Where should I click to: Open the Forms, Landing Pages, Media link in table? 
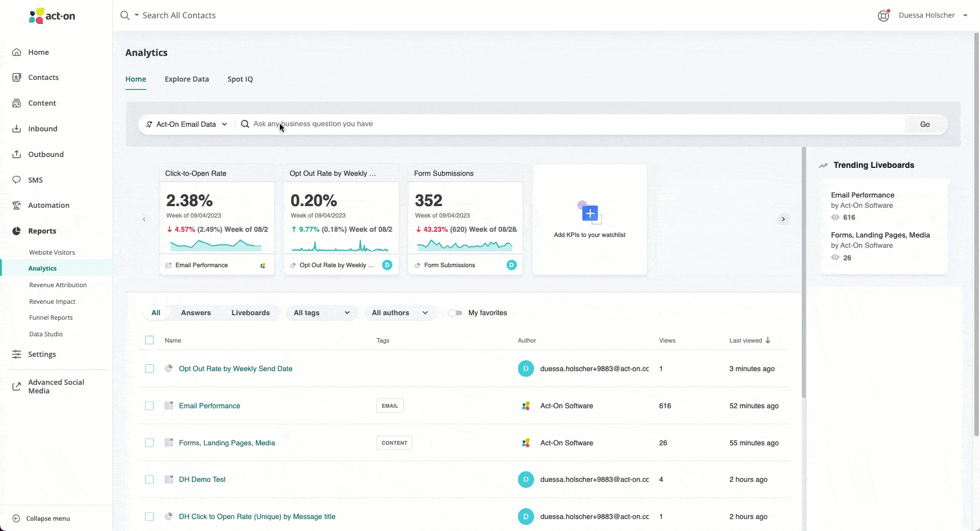[x=227, y=443]
